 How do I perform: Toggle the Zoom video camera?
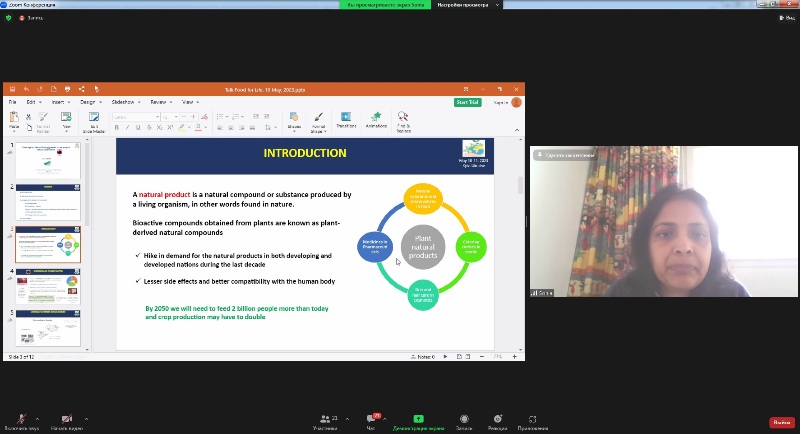coord(66,420)
